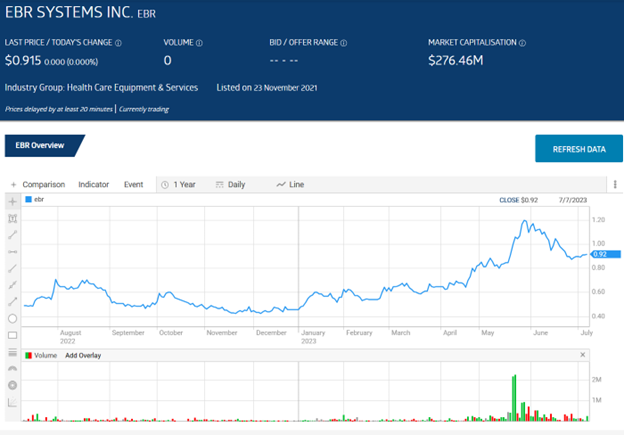This screenshot has width=624, height=435.
Task: Click the Industry Group Health Care text
Action: (x=101, y=88)
